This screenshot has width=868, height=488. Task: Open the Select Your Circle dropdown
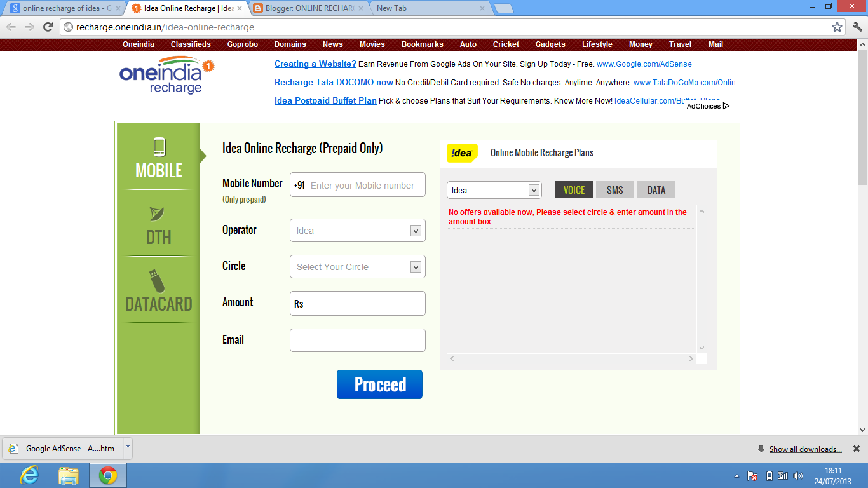click(x=357, y=267)
